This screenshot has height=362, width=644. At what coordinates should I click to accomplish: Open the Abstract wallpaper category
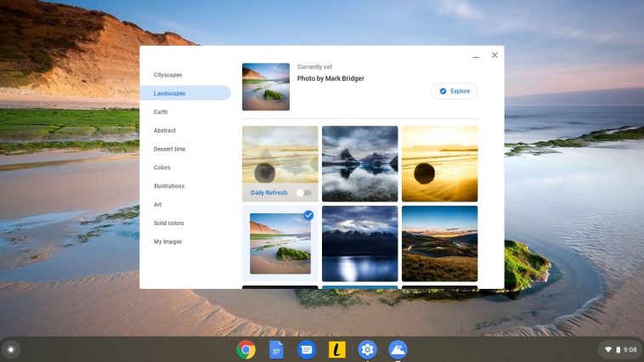[165, 131]
